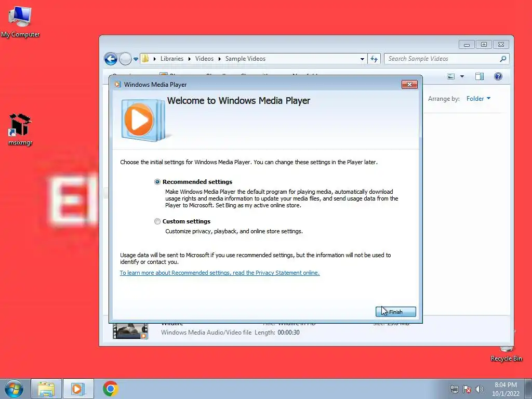Screen dimensions: 532x399
Task: Open the Action Center flag icon
Action: coord(467,389)
